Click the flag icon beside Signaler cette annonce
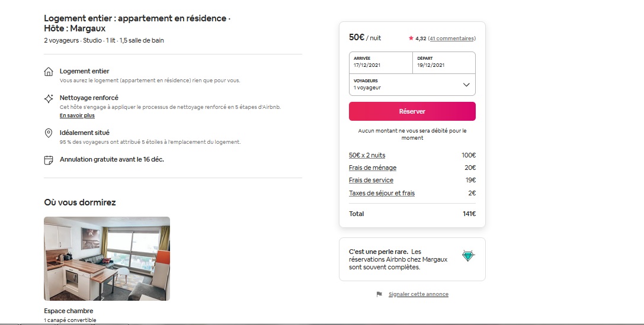Image resolution: width=644 pixels, height=325 pixels. tap(379, 294)
